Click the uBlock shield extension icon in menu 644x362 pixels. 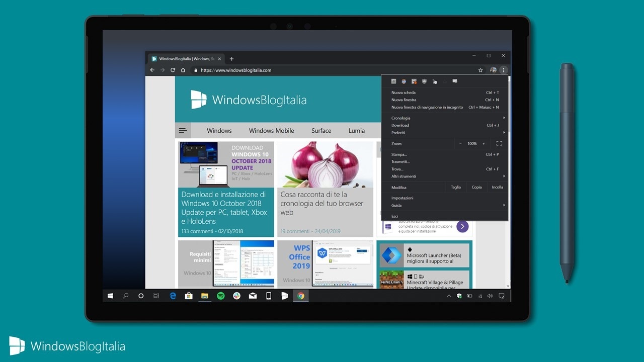424,81
